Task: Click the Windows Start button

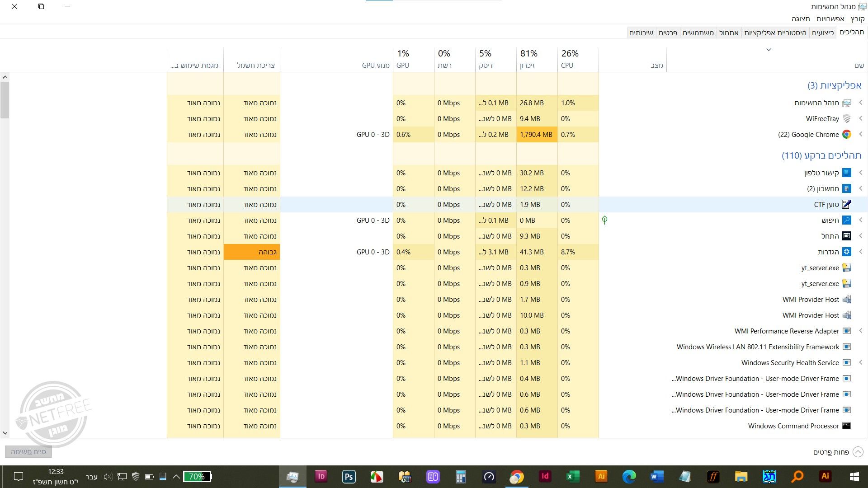Action: (854, 476)
